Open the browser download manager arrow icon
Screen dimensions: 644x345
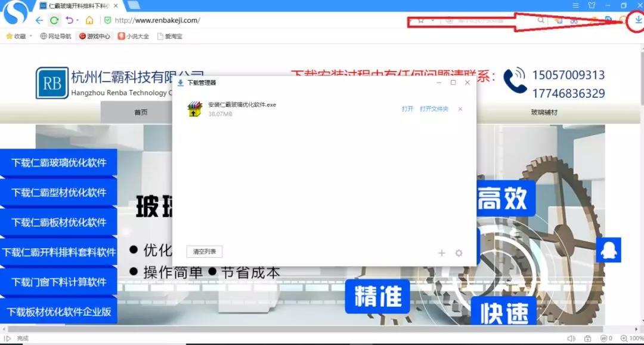click(638, 20)
